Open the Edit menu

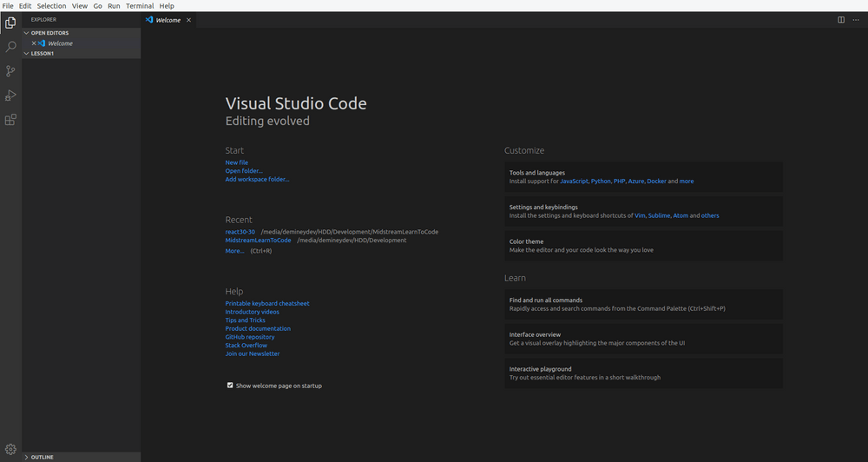[25, 5]
